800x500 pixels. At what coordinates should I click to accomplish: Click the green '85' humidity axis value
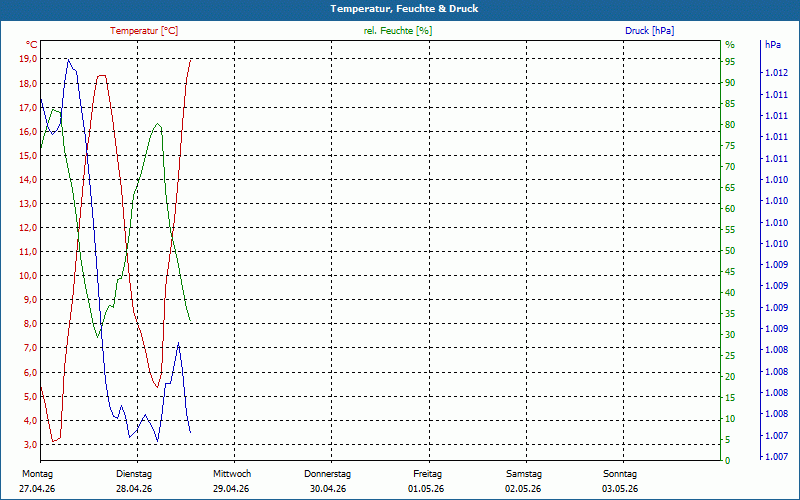(730, 104)
